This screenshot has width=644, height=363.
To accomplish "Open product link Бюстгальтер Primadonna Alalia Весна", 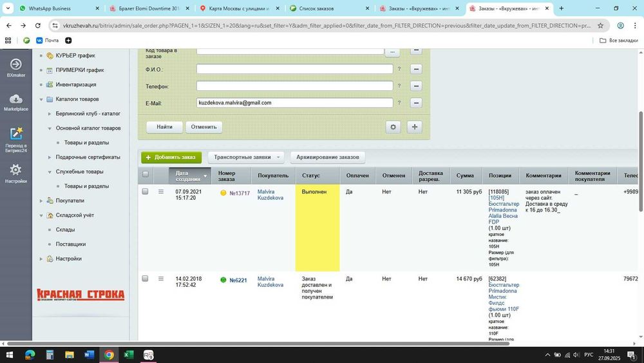I will [x=504, y=213].
